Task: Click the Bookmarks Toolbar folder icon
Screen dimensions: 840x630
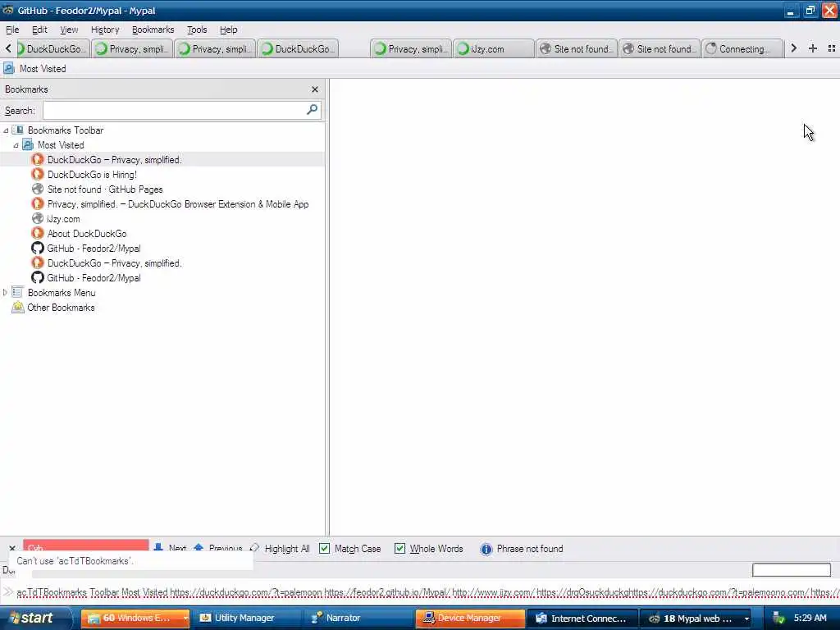Action: pos(18,130)
